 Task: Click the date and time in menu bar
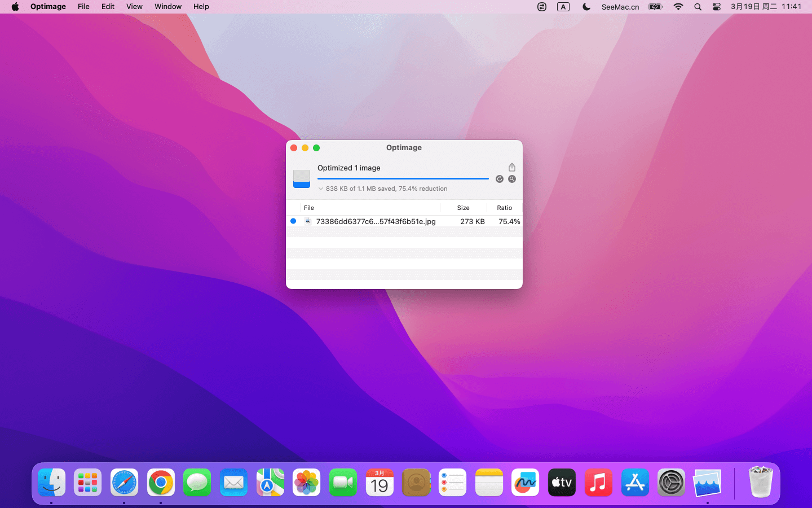click(766, 7)
